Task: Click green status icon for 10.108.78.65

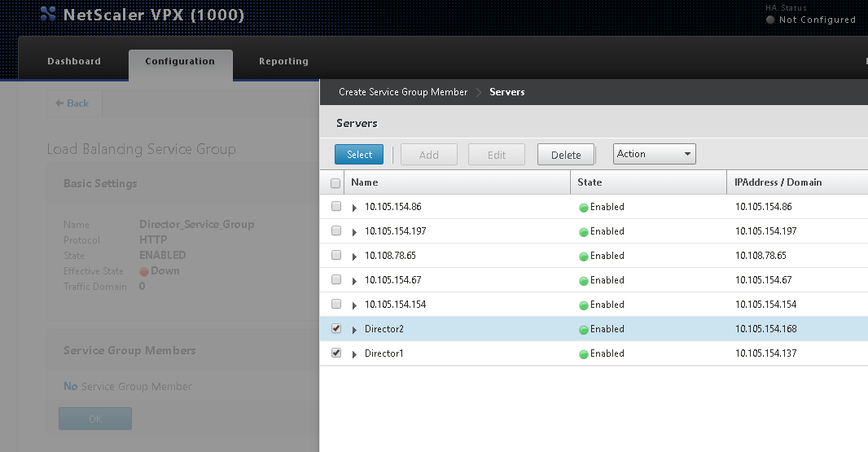Action: coord(583,257)
